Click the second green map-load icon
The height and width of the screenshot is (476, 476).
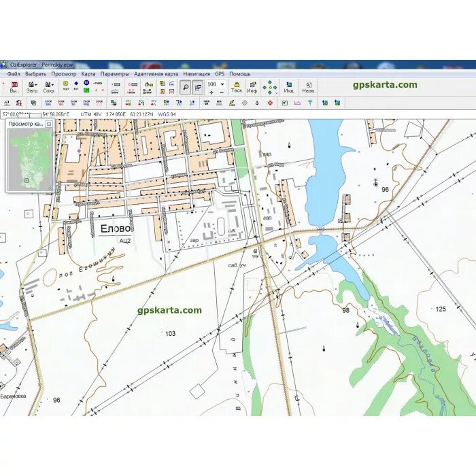pos(337,103)
